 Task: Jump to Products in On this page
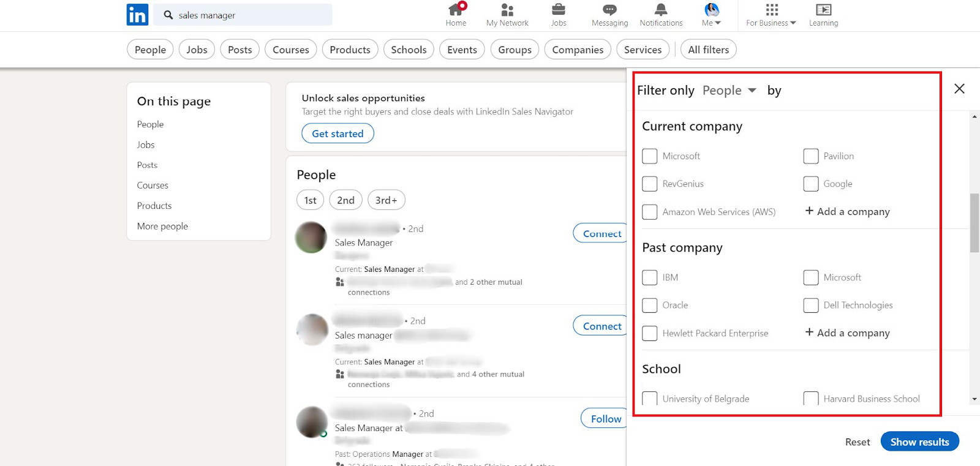click(154, 206)
